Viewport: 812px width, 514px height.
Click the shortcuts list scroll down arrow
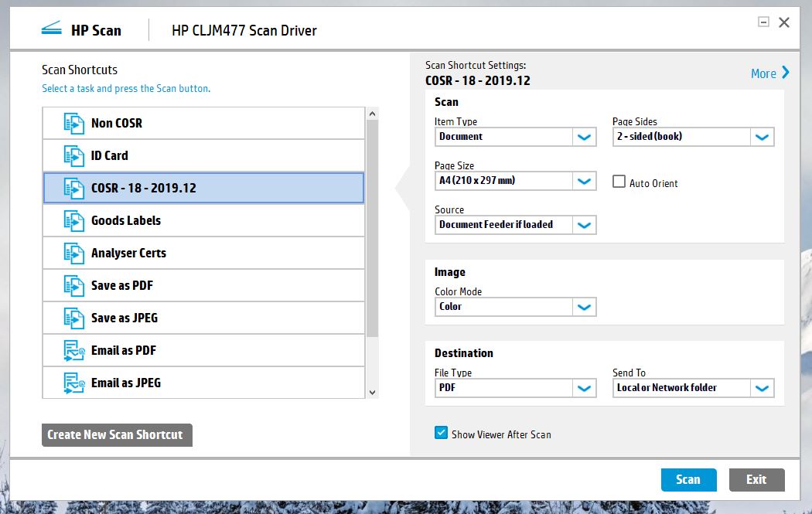[x=372, y=393]
